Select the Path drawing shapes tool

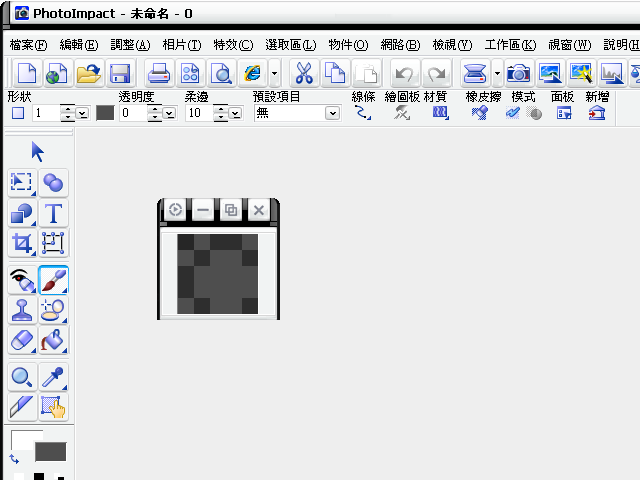tap(22, 213)
